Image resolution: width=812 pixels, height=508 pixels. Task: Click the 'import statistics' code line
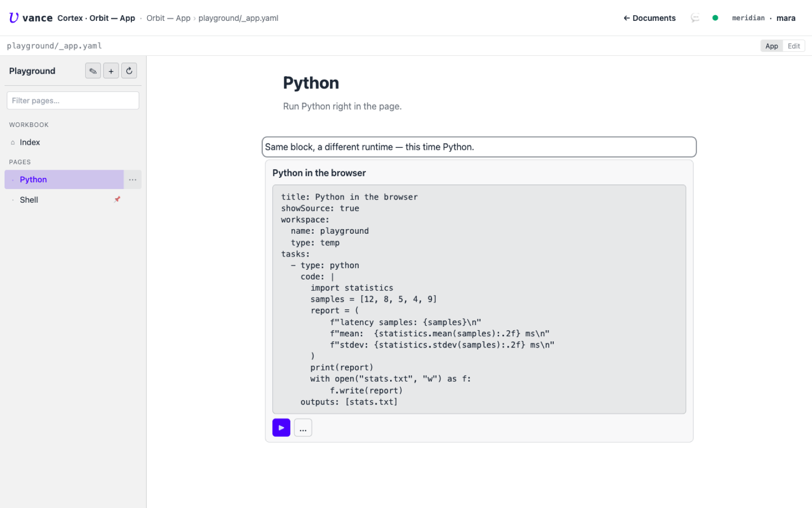[x=352, y=288]
